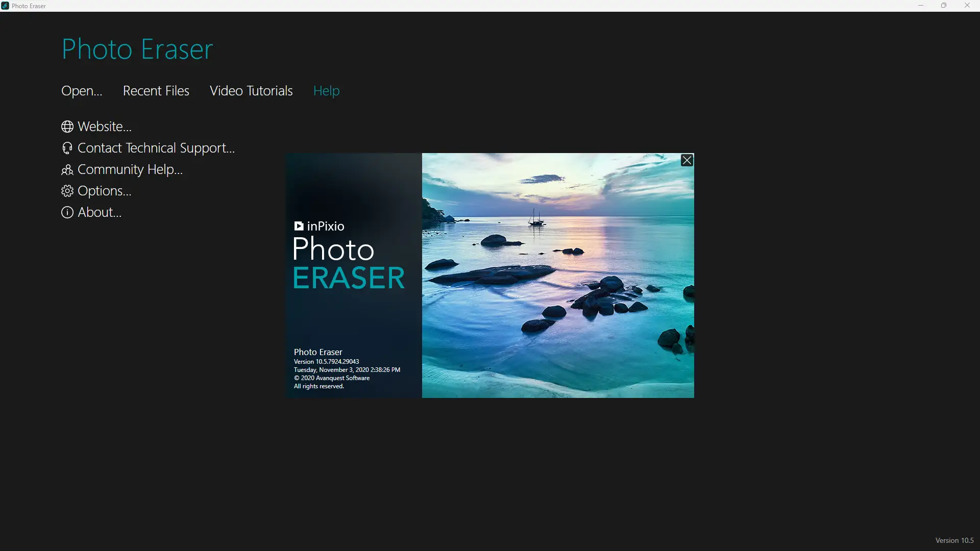Image resolution: width=980 pixels, height=551 pixels.
Task: Click the inPixio logo in the About dialog
Action: tap(318, 226)
